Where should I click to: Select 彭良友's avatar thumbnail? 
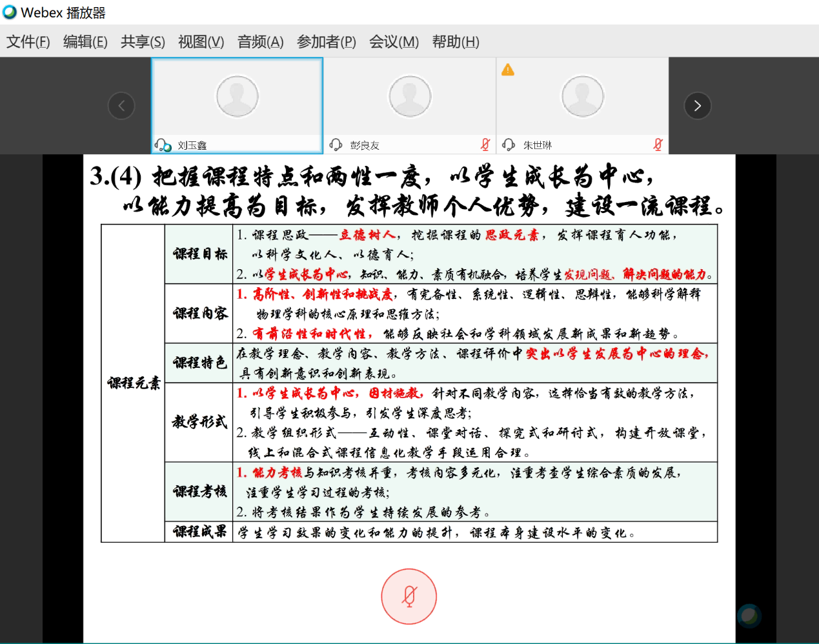click(x=409, y=97)
